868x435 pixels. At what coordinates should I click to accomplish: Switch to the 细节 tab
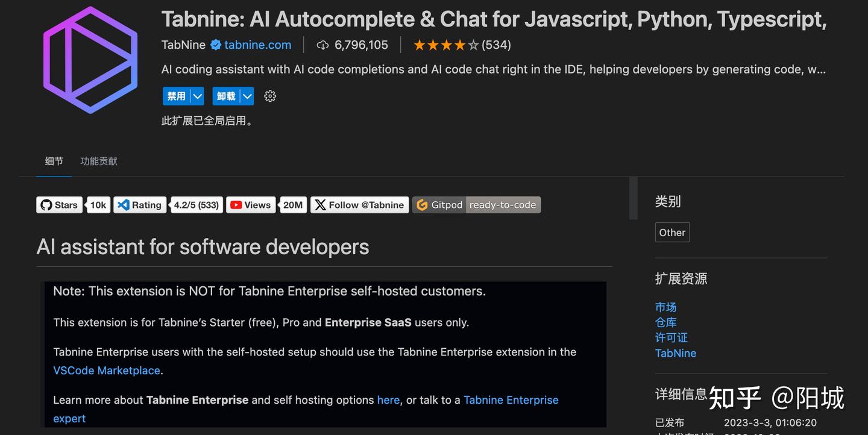(x=54, y=161)
